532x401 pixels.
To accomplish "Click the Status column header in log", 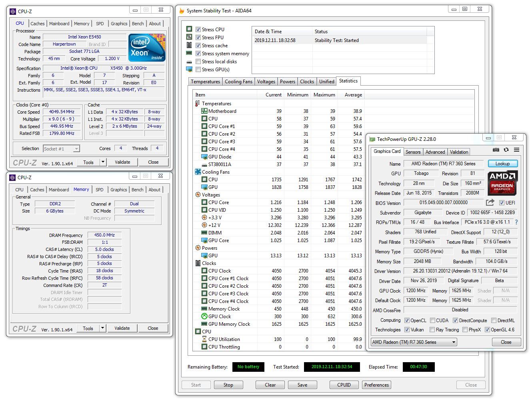I will 369,32.
